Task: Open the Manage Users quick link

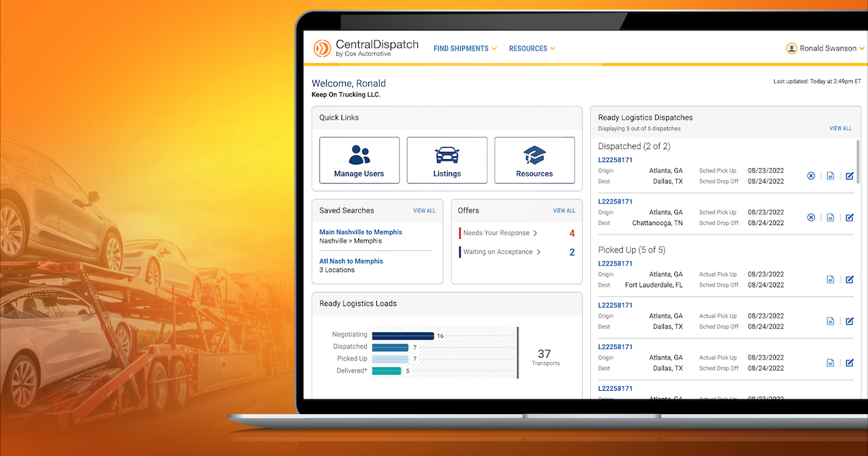Action: pyautogui.click(x=359, y=161)
